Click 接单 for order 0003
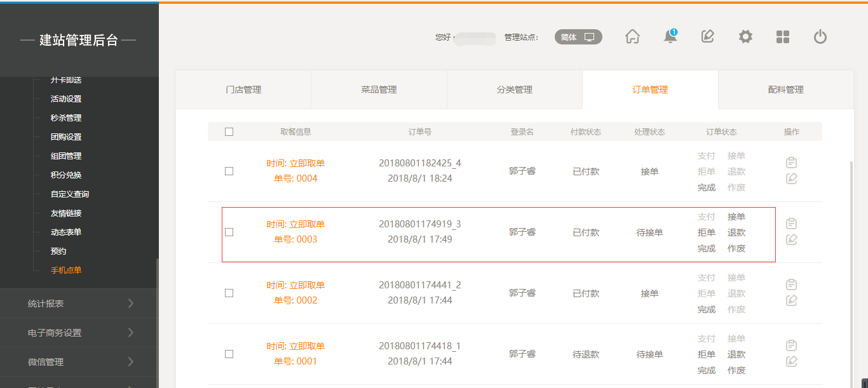Screen dimensions: 868x388 [x=736, y=217]
